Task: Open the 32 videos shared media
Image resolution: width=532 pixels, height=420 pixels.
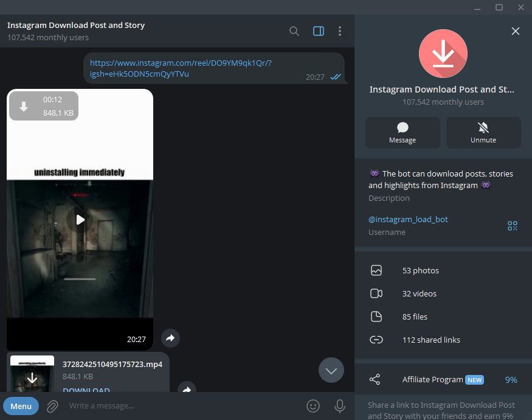Action: 419,293
